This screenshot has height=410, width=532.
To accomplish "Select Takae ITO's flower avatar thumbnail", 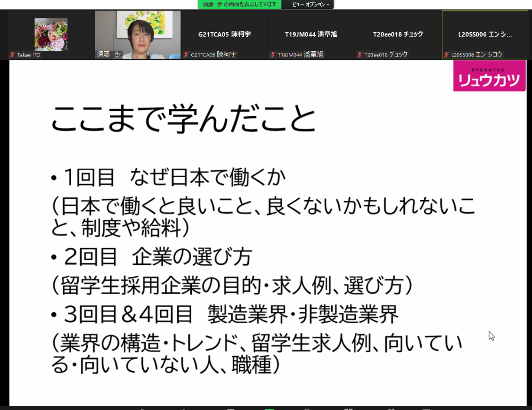I will coord(51,34).
